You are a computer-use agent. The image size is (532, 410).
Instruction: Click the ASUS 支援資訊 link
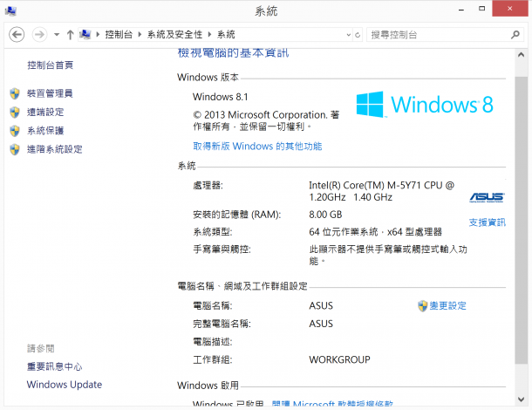click(488, 222)
